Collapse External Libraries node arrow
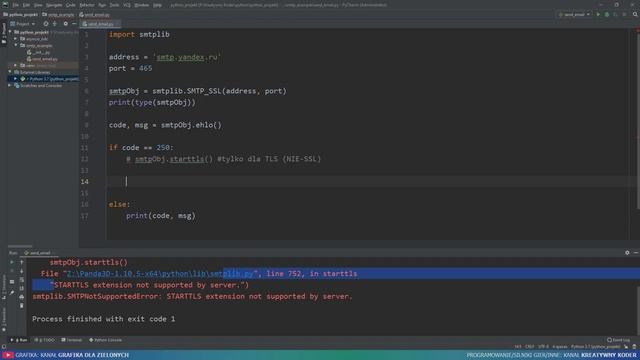The height and width of the screenshot is (360, 640). (x=11, y=72)
